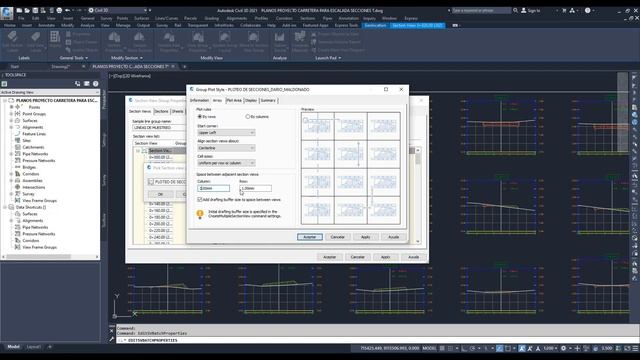Toggle polar tracking in status bar
The image size is (640, 360).
[x=473, y=348]
